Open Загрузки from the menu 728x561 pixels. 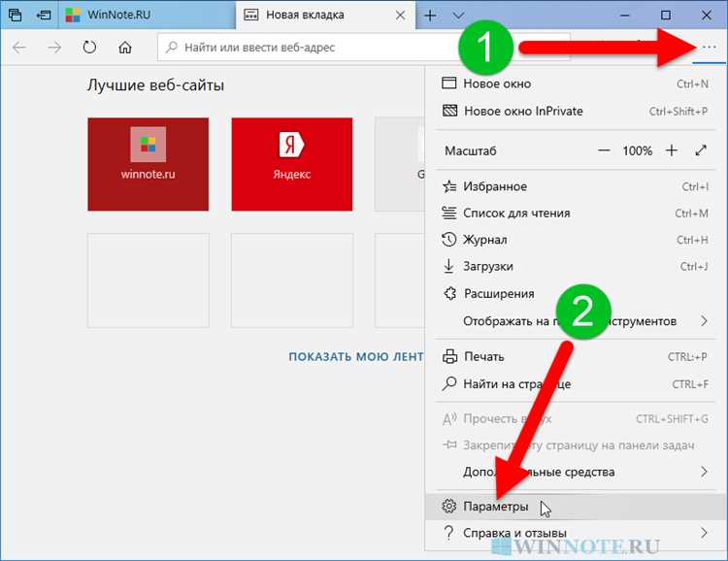tap(576, 267)
